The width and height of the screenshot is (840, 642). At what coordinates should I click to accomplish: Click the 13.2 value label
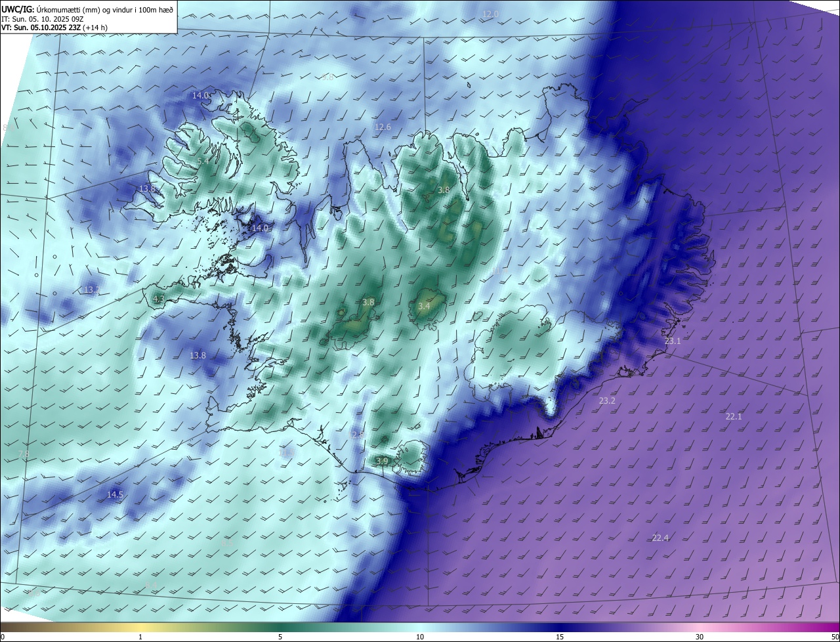click(91, 289)
